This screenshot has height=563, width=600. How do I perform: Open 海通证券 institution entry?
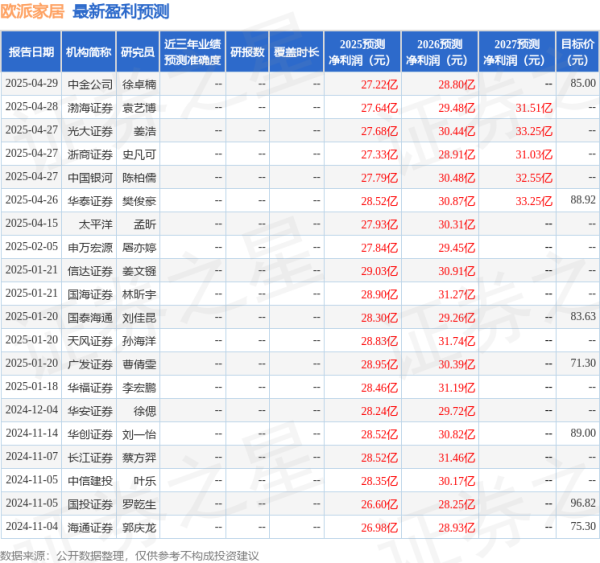pyautogui.click(x=88, y=526)
